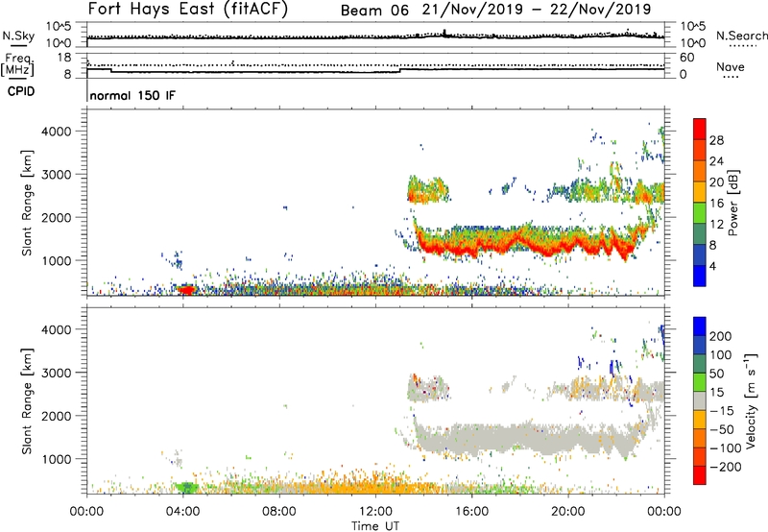Click the '60' Nave axis tick

686,58
